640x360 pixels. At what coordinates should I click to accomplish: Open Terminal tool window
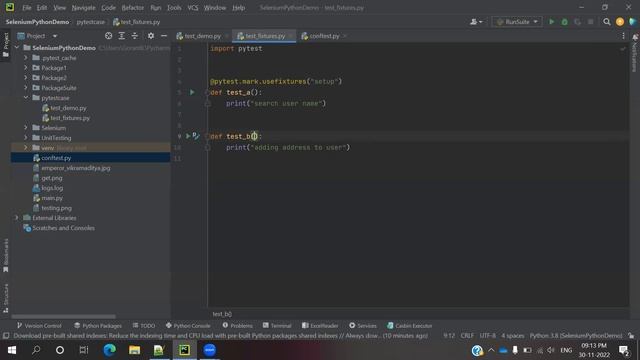[277, 326]
